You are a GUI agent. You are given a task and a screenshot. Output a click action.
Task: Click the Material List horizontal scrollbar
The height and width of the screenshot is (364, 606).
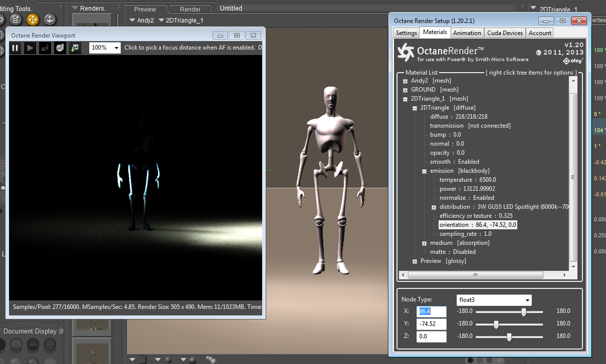coord(476,275)
